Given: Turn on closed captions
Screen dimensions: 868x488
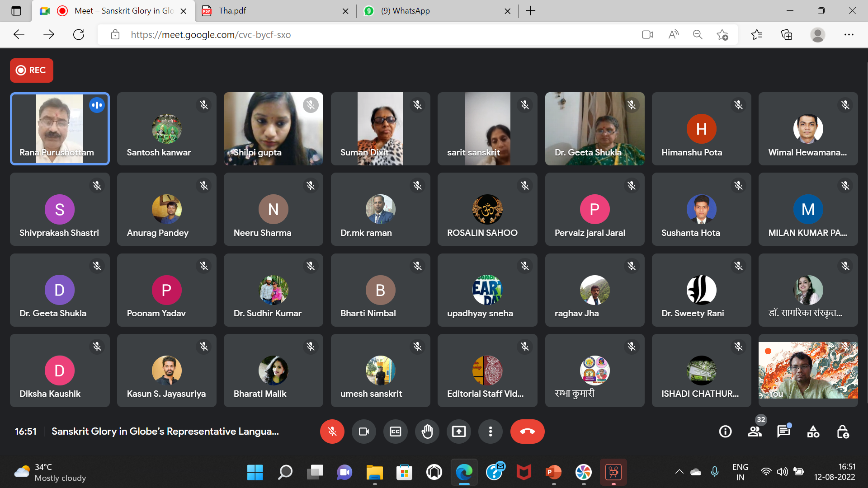Looking at the screenshot, I should [x=395, y=432].
